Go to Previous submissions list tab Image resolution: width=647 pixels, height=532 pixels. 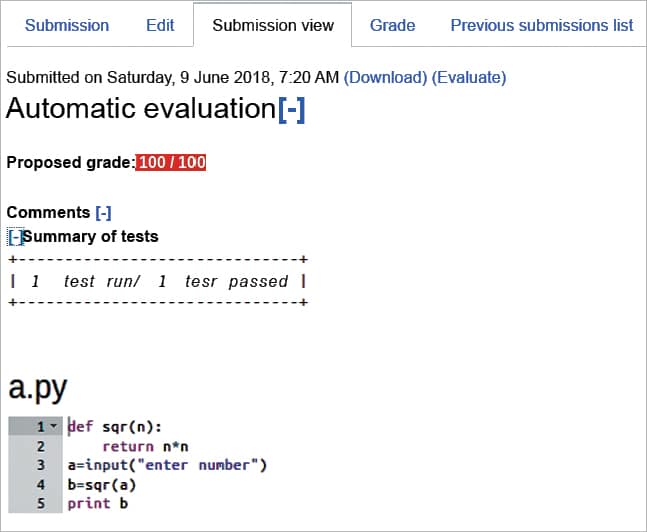coord(541,25)
